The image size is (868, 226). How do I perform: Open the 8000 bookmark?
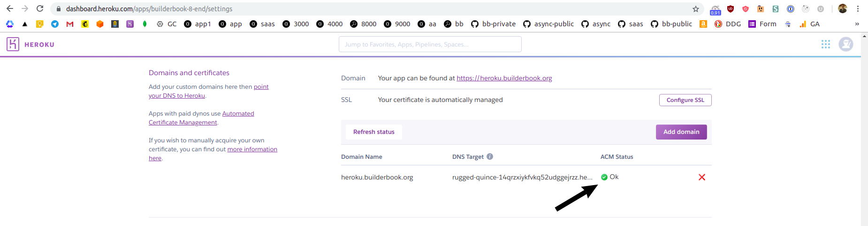pos(363,24)
